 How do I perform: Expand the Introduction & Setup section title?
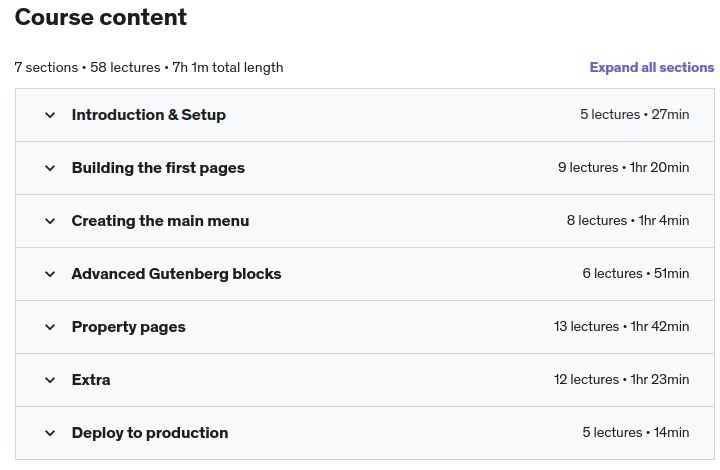point(148,115)
